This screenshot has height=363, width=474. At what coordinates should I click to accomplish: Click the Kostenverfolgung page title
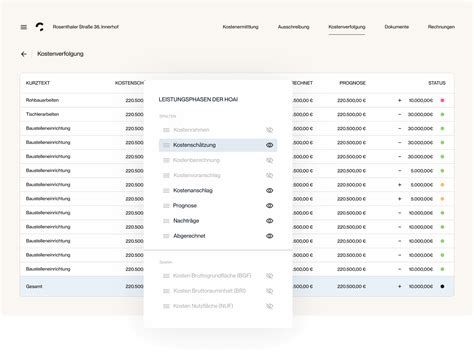click(60, 54)
